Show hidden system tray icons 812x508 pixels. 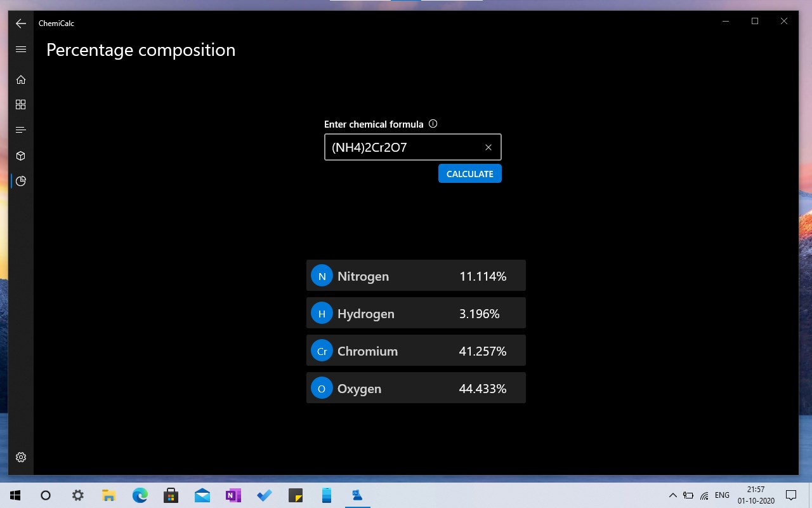(673, 495)
